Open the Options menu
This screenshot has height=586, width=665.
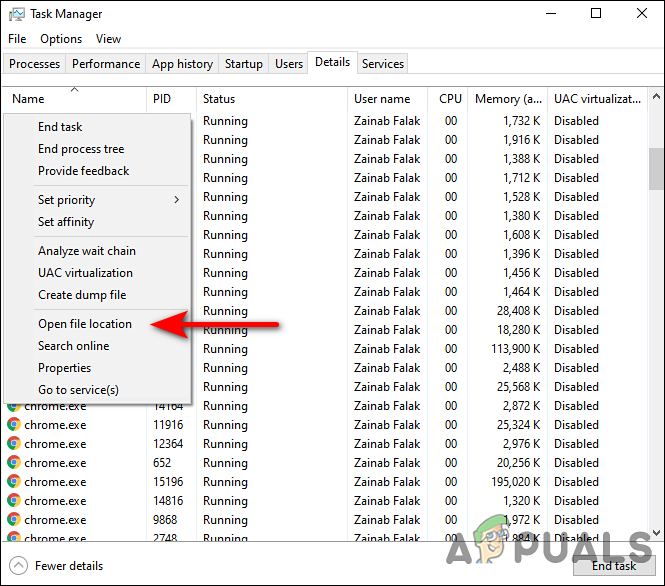(61, 39)
